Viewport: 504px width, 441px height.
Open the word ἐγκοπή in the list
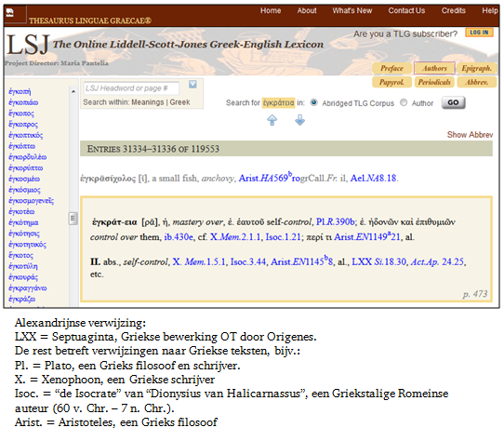point(20,92)
